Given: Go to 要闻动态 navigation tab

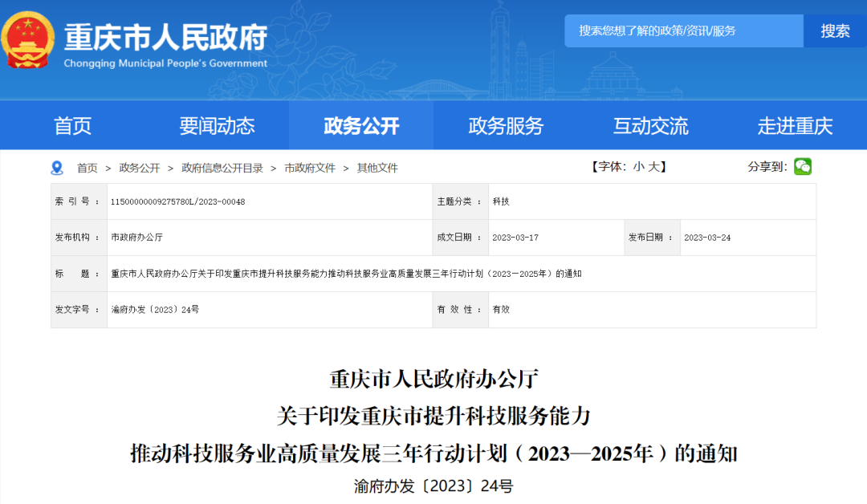Looking at the screenshot, I should (x=217, y=126).
